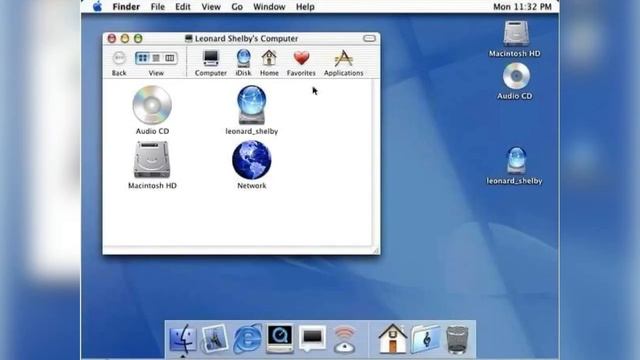Click the menu bar clock

pyautogui.click(x=522, y=7)
